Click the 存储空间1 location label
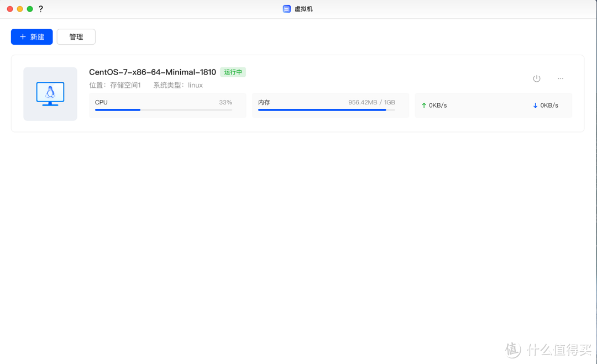Viewport: 597px width, 364px height. [125, 85]
